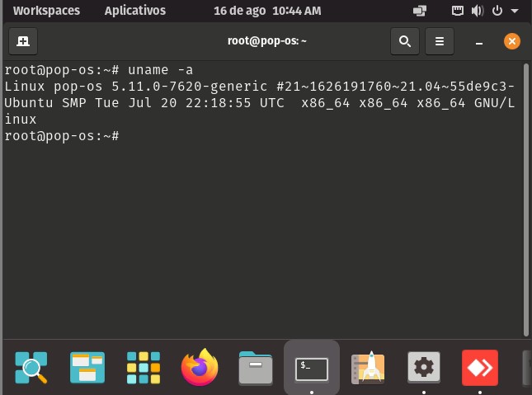Expand the system menu arrow
The image size is (532, 395).
tap(515, 11)
